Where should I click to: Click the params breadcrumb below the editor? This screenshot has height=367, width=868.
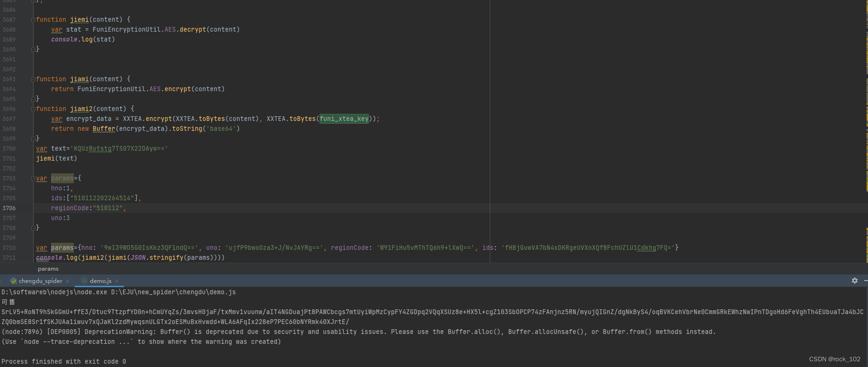coord(48,269)
